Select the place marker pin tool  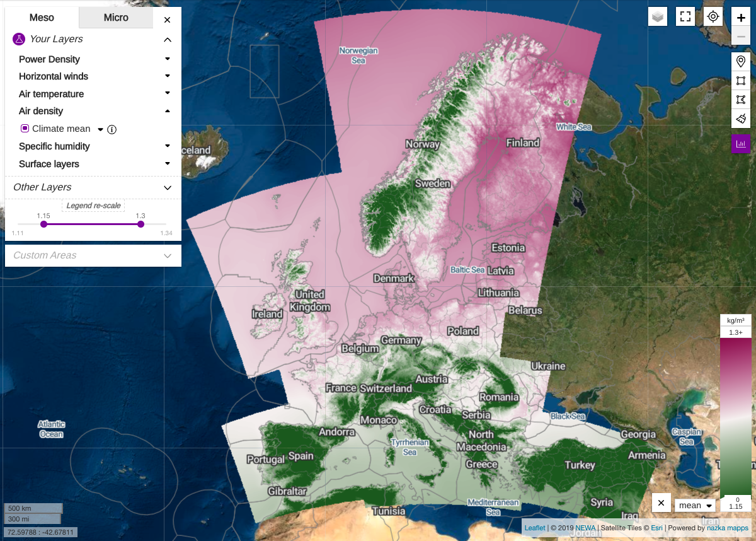coord(741,62)
